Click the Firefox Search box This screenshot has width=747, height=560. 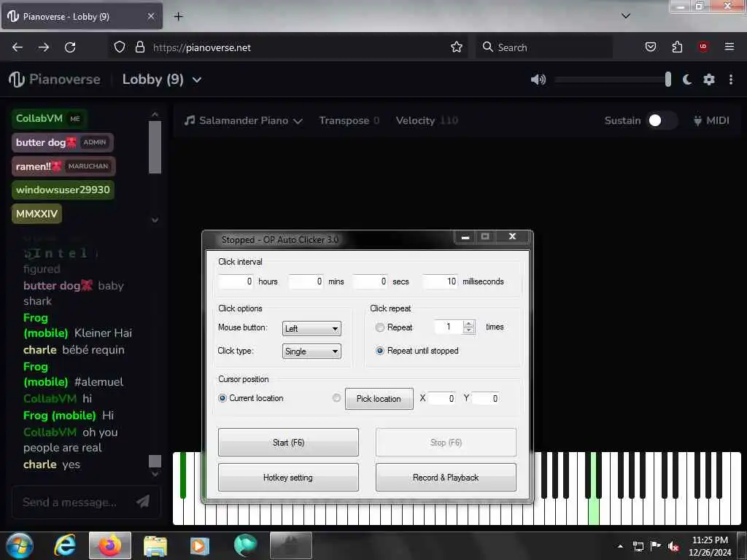point(544,47)
